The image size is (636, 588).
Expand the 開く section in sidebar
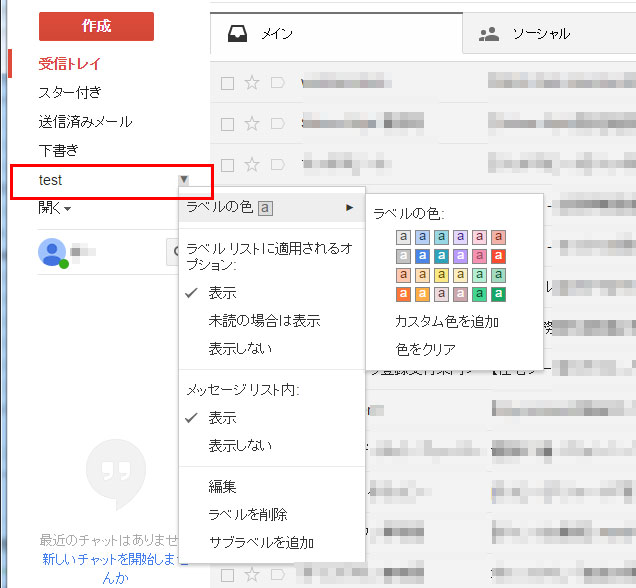pyautogui.click(x=54, y=208)
